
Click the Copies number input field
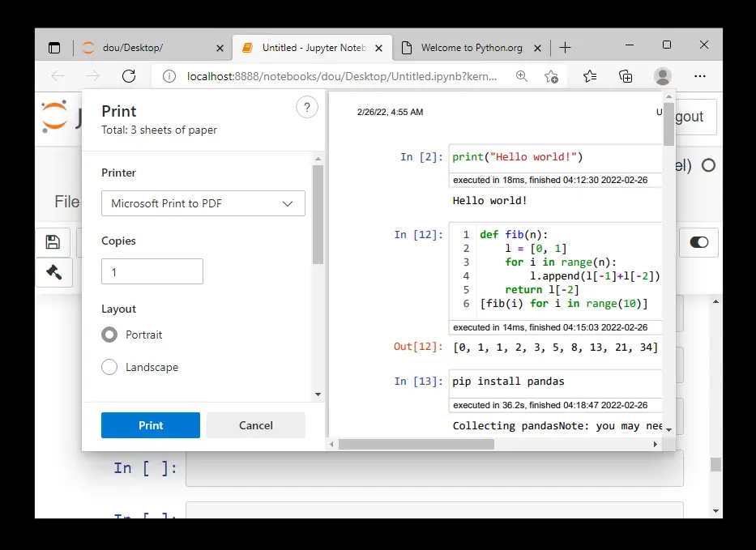tap(152, 272)
